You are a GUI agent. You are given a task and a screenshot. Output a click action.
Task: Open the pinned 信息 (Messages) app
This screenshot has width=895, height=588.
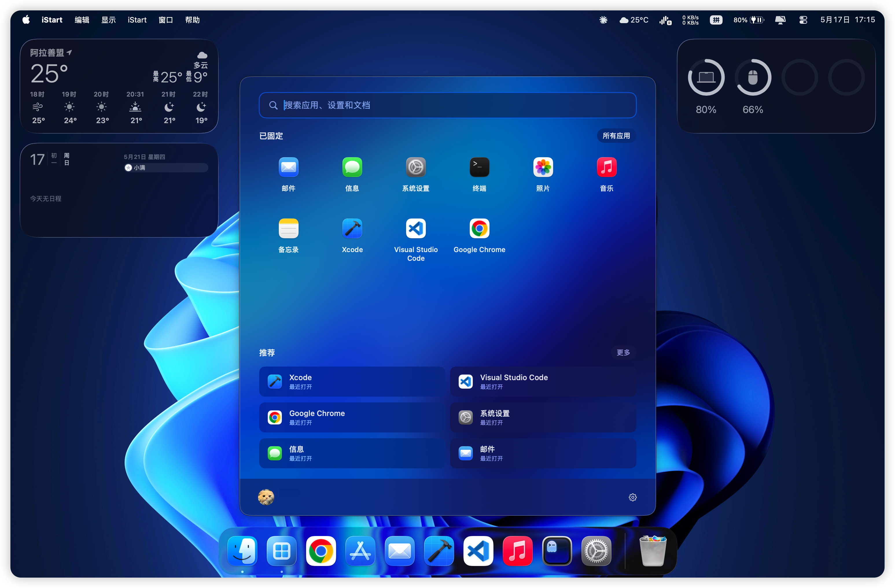coord(352,167)
